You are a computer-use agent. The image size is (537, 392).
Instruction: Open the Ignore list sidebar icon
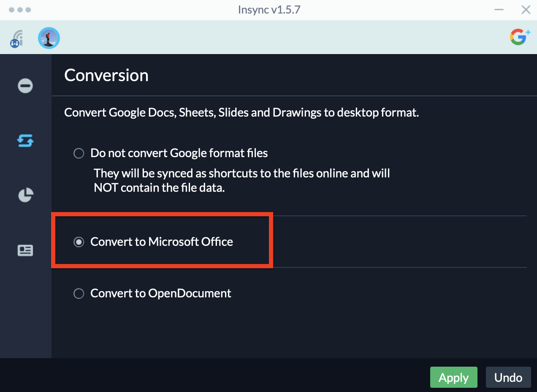[x=25, y=86]
